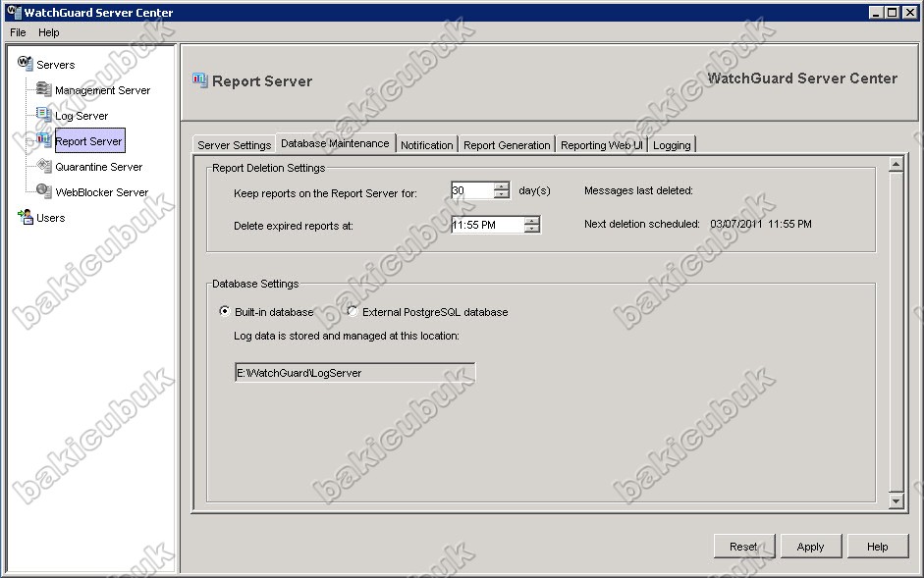Switch to the Server Settings tab
The width and height of the screenshot is (924, 578).
[235, 145]
